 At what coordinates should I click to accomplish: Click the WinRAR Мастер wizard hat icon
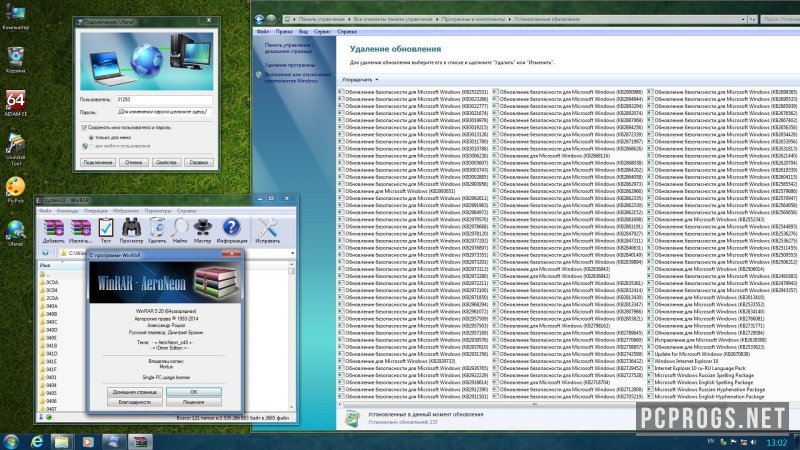pos(203,228)
